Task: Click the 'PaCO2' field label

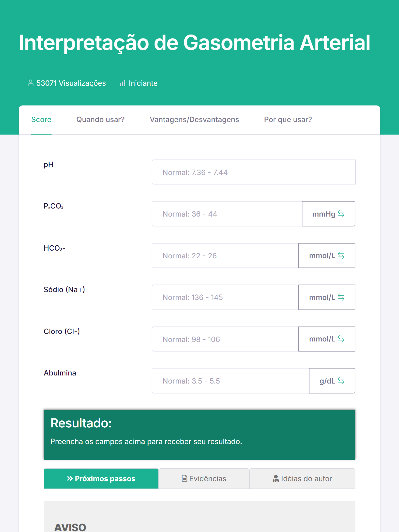Action: click(x=53, y=206)
